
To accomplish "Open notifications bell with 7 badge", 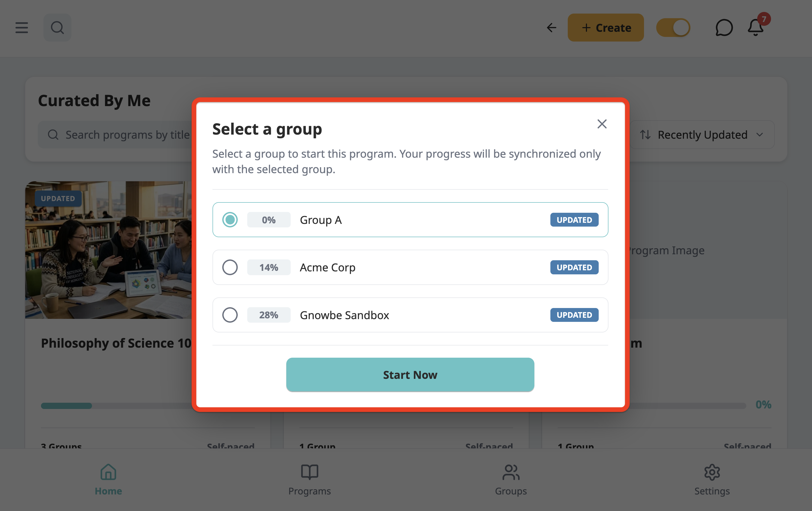I will pyautogui.click(x=756, y=27).
